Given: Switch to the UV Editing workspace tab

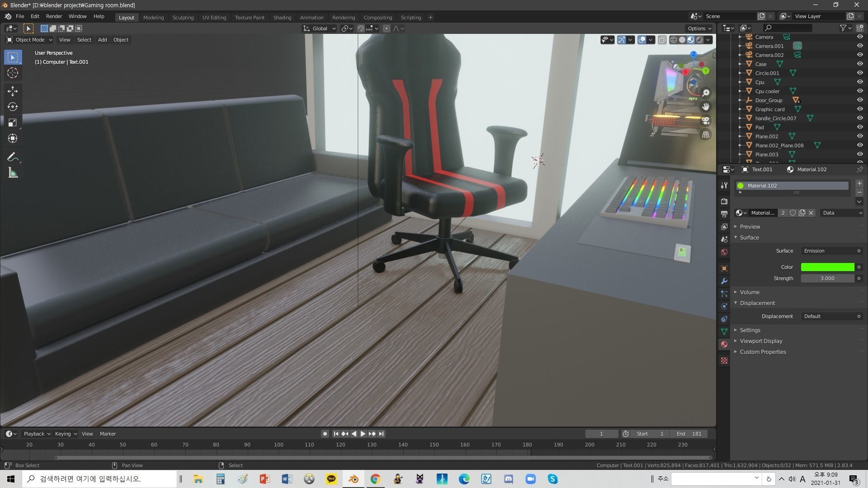Looking at the screenshot, I should pyautogui.click(x=214, y=18).
